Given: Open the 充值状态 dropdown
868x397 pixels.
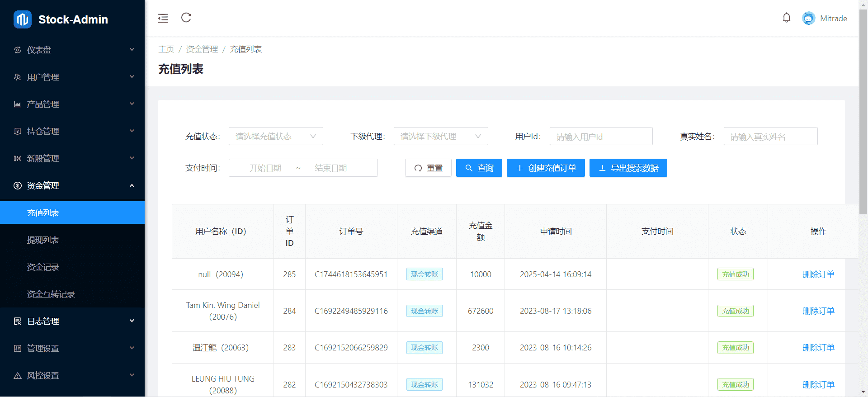Looking at the screenshot, I should point(276,137).
